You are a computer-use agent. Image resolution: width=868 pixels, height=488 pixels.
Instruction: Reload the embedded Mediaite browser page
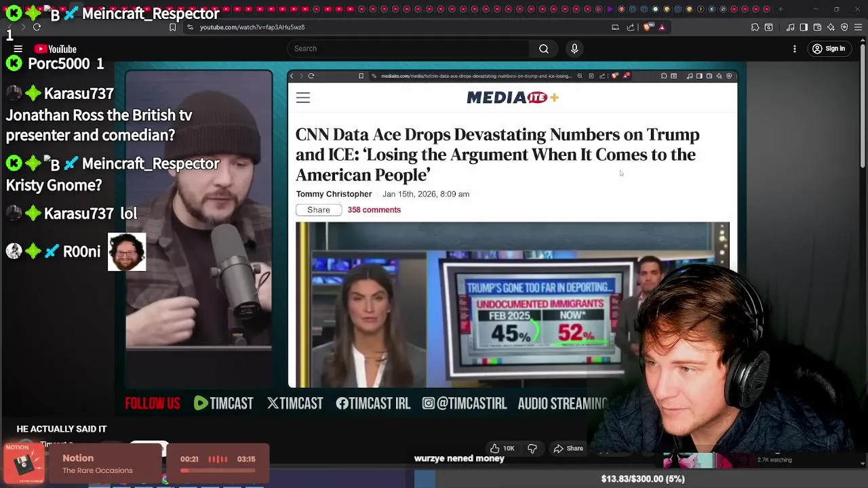(x=311, y=76)
